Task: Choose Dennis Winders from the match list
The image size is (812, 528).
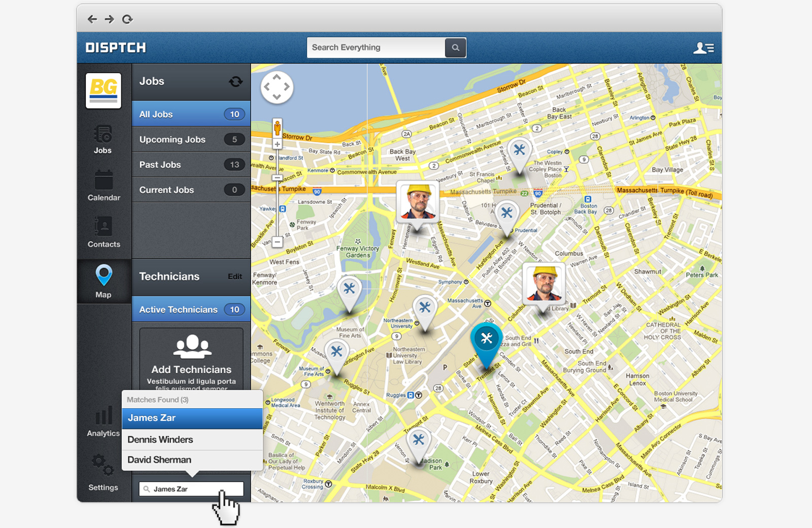Action: pyautogui.click(x=192, y=440)
